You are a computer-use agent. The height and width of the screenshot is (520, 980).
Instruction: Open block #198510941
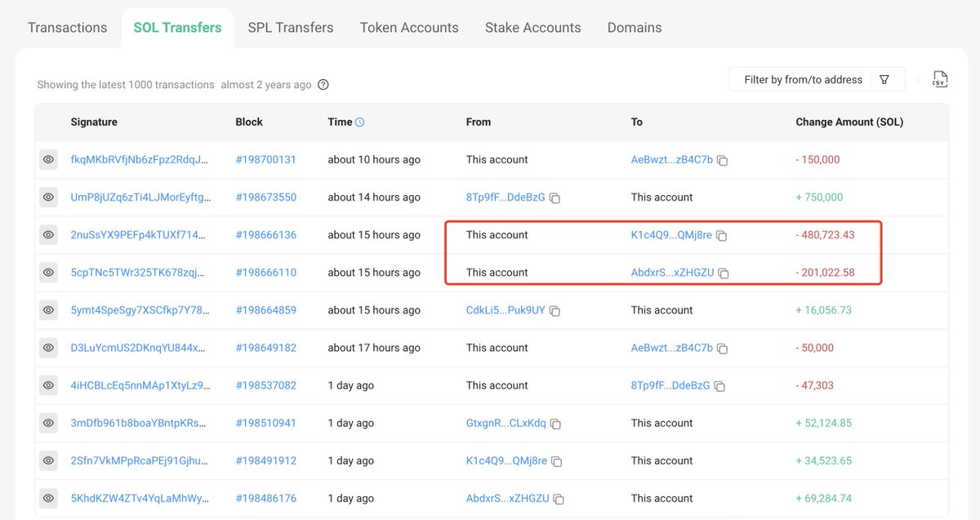point(265,423)
